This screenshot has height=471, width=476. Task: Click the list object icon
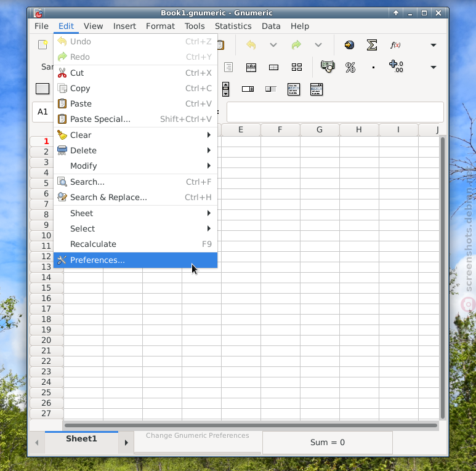pyautogui.click(x=294, y=89)
